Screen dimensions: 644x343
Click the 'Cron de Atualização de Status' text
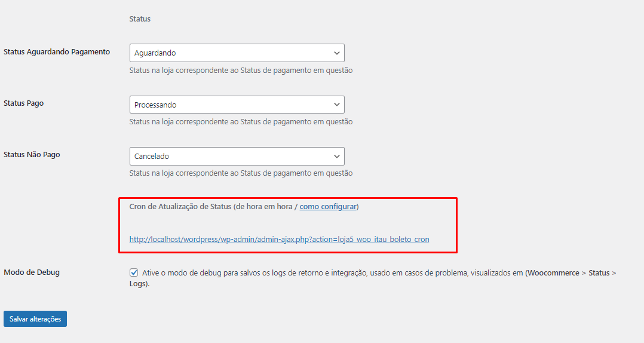(x=180, y=207)
